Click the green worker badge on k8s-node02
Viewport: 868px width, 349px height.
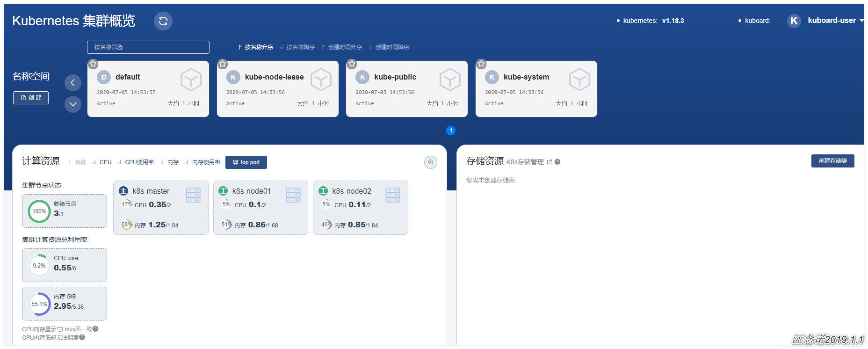pos(323,191)
